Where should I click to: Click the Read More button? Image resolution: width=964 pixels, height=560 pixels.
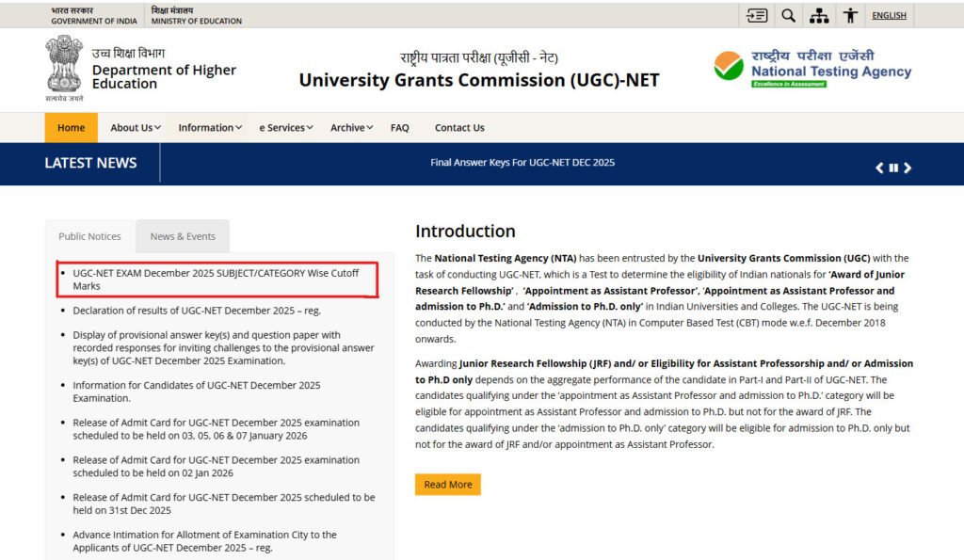click(447, 485)
